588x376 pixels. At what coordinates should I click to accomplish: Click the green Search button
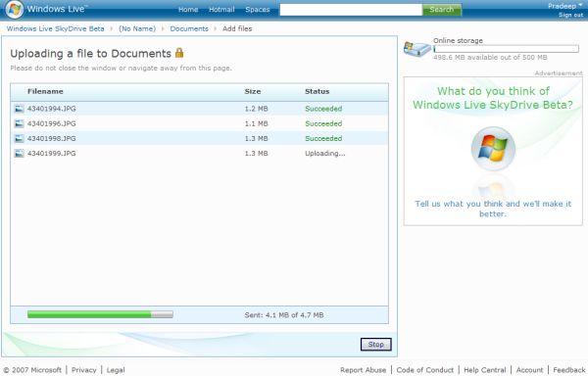click(442, 10)
